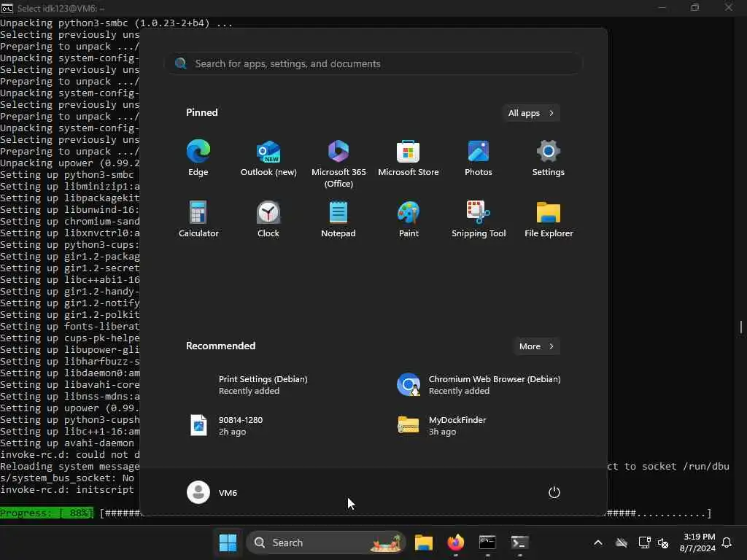The image size is (747, 560).
Task: Click the power button in Start menu
Action: pos(554,492)
